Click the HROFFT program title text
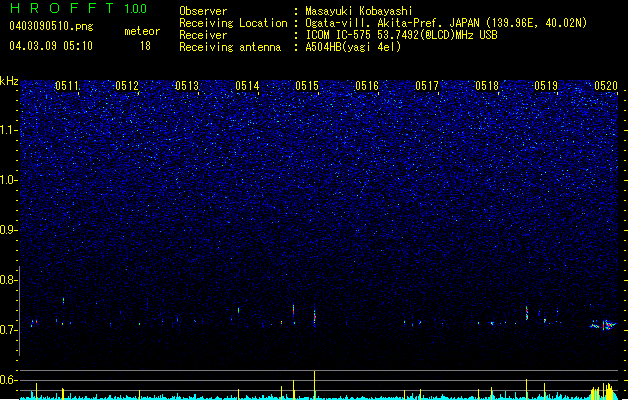Viewport: 629px width, 400px height. coord(62,8)
